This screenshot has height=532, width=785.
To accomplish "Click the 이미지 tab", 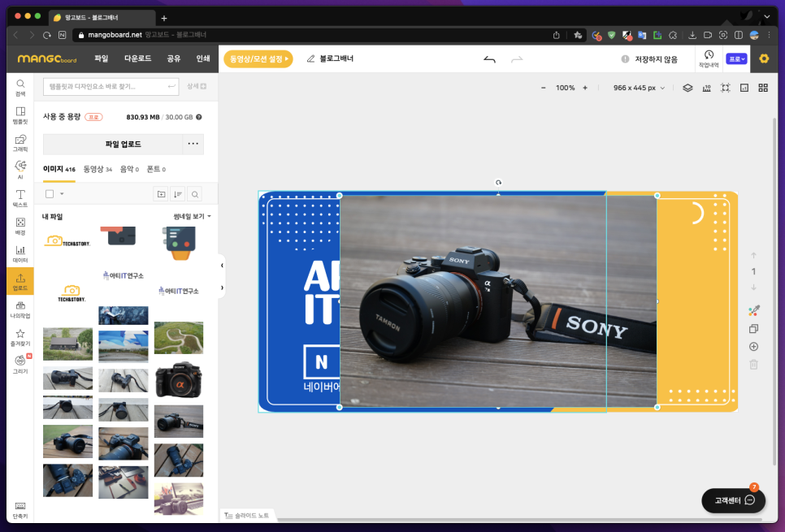I will (x=59, y=169).
